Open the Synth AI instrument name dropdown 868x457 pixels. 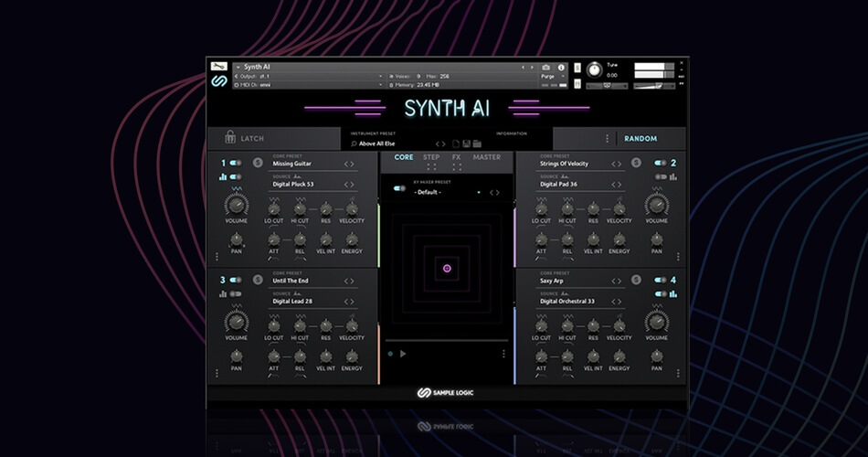coord(238,67)
